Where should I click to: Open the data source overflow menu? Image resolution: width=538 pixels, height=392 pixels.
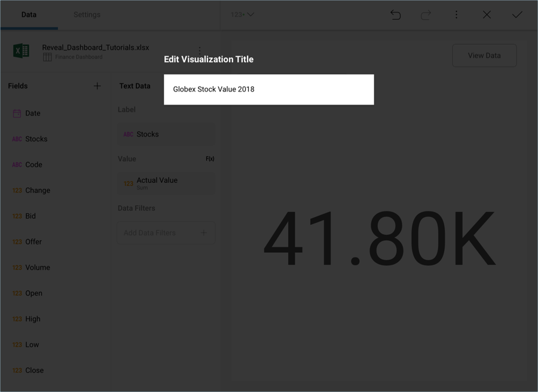point(200,51)
